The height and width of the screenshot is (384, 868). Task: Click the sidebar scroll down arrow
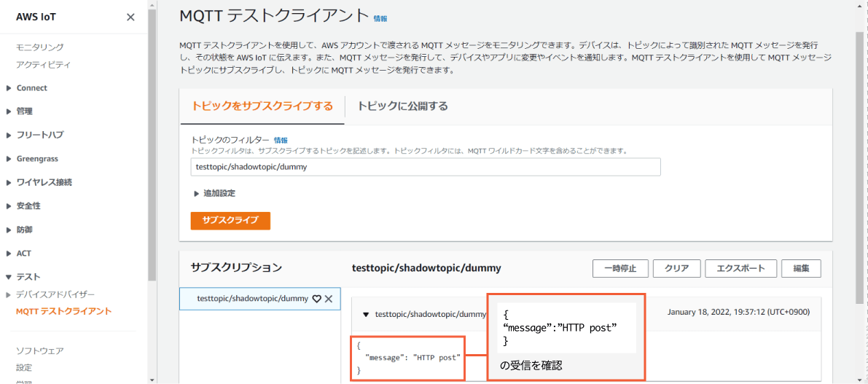click(x=152, y=380)
